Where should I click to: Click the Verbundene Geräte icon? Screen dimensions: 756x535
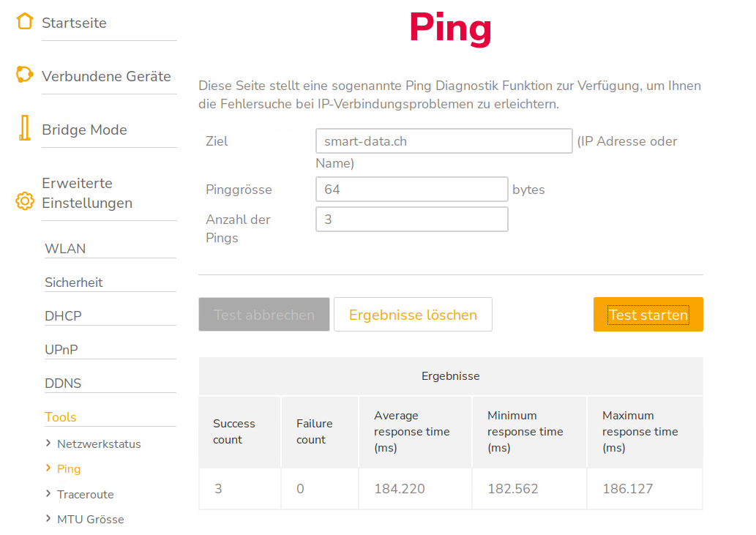point(25,75)
